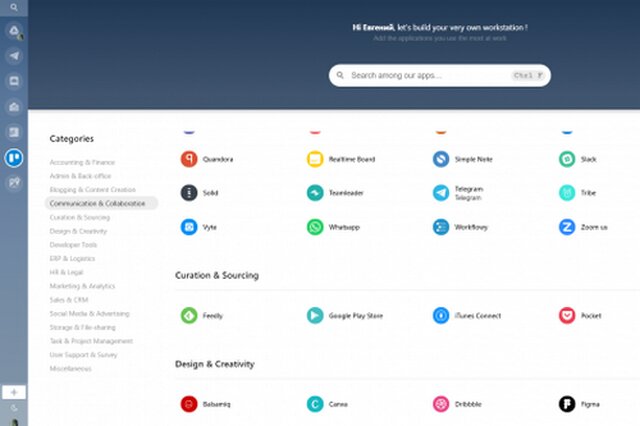Open Sales & CRM category
The image size is (640, 426).
69,300
